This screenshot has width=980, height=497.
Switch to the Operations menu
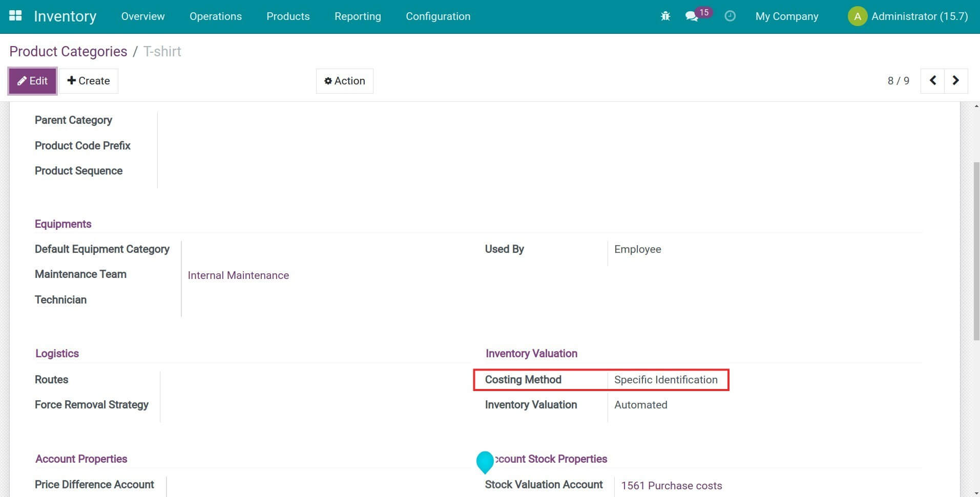click(215, 16)
